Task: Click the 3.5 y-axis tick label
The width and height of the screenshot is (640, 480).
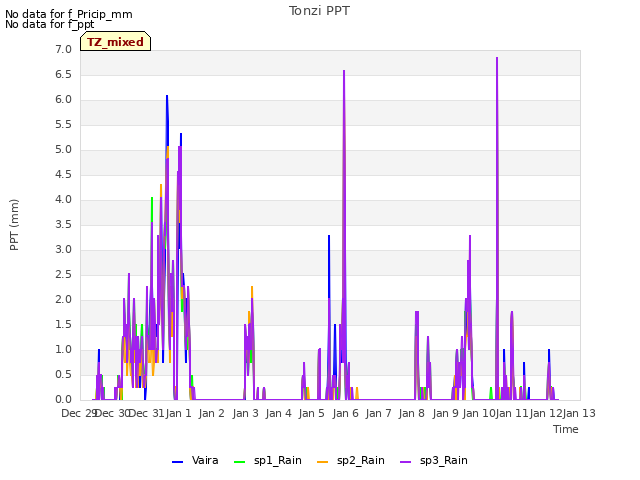Action: [x=63, y=224]
